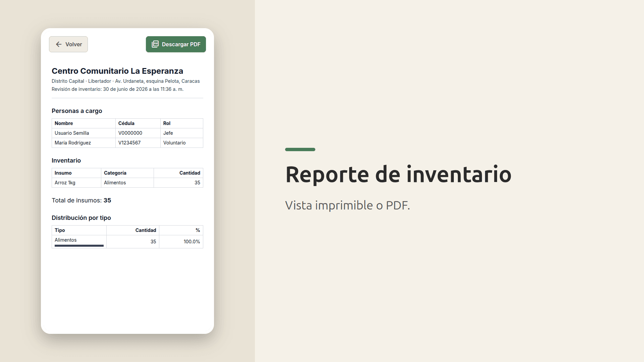Click the PDF document icon

(155, 44)
